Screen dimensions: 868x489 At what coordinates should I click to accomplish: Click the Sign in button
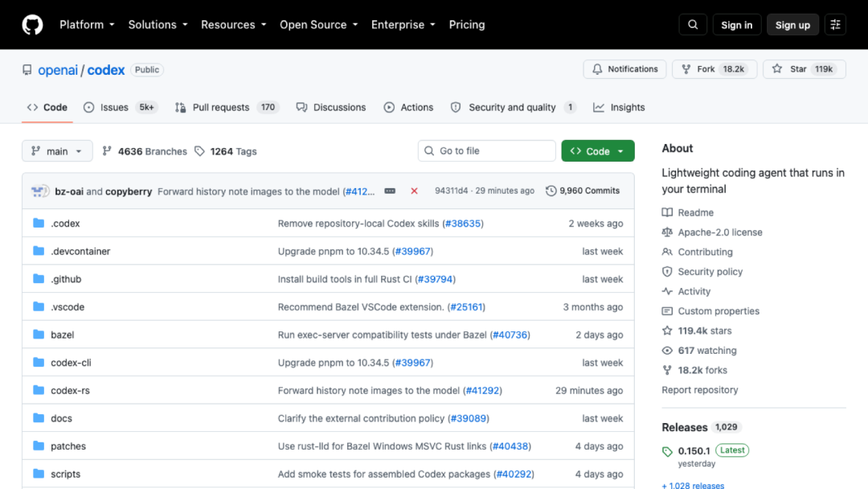click(x=736, y=25)
